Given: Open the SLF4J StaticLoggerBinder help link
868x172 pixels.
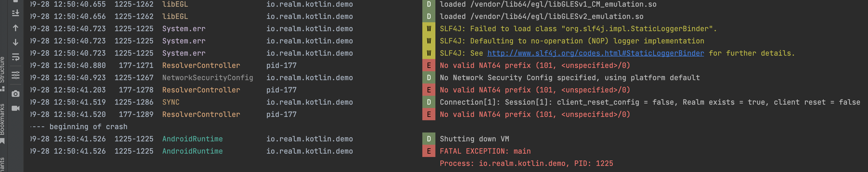Looking at the screenshot, I should click(595, 53).
